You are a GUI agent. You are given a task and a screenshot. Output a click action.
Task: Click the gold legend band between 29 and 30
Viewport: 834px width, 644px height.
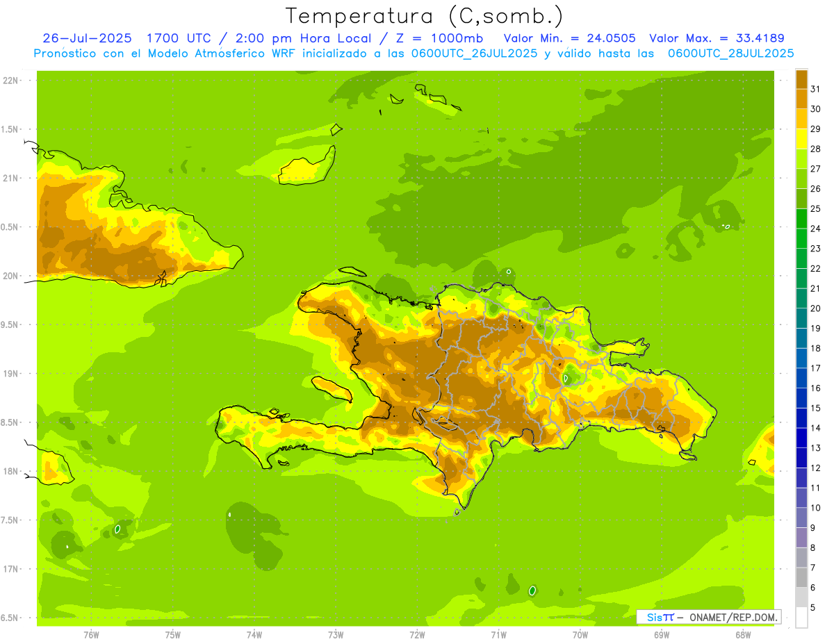point(801,119)
